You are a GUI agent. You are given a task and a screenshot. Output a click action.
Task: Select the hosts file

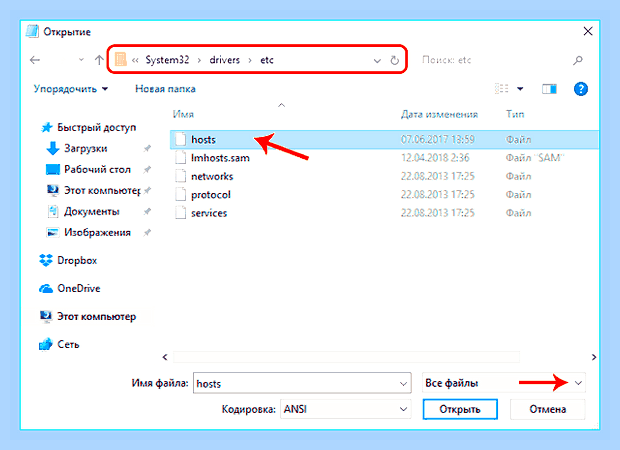(x=384, y=140)
